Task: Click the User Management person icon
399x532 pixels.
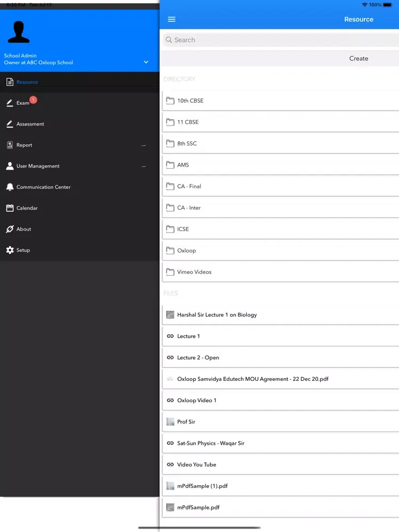Action: click(x=10, y=166)
